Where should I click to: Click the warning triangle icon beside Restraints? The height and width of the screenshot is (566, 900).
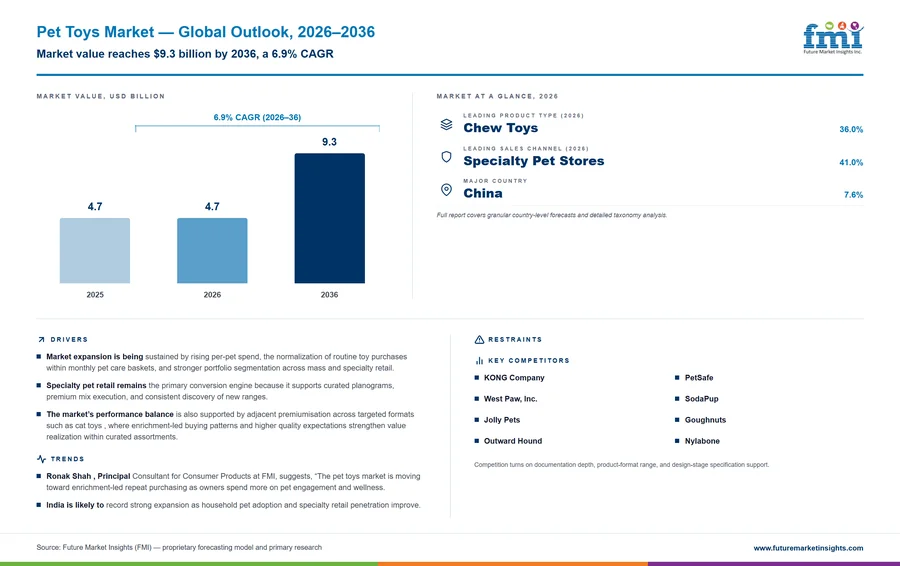pyautogui.click(x=479, y=340)
